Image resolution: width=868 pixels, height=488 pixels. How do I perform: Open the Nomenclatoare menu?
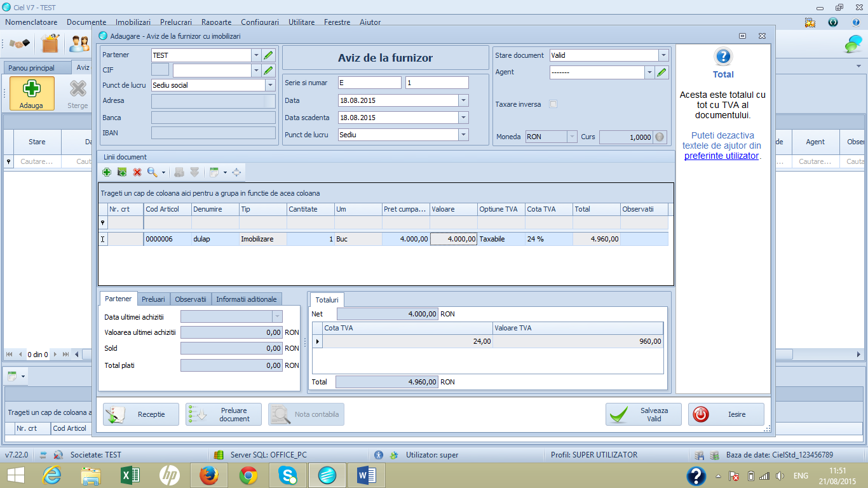[x=31, y=22]
